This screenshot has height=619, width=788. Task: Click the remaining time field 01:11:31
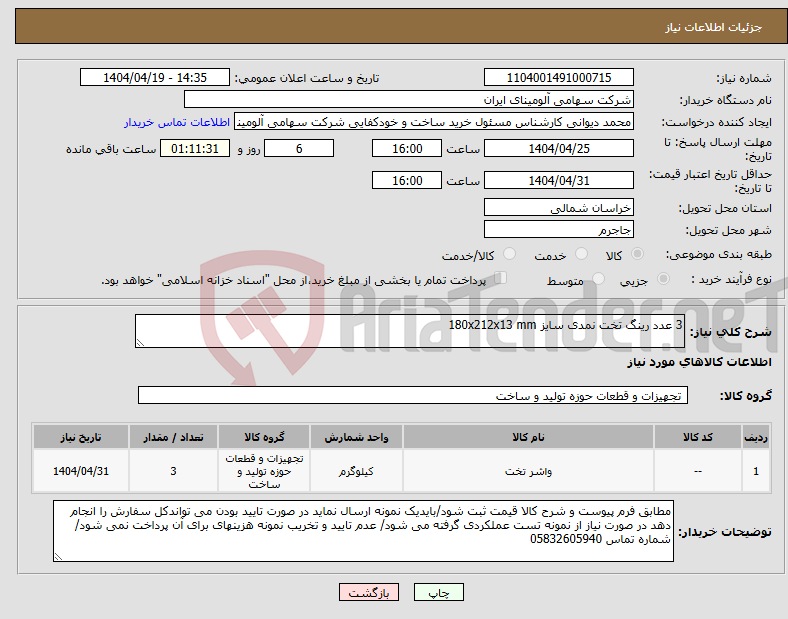pyautogui.click(x=194, y=148)
